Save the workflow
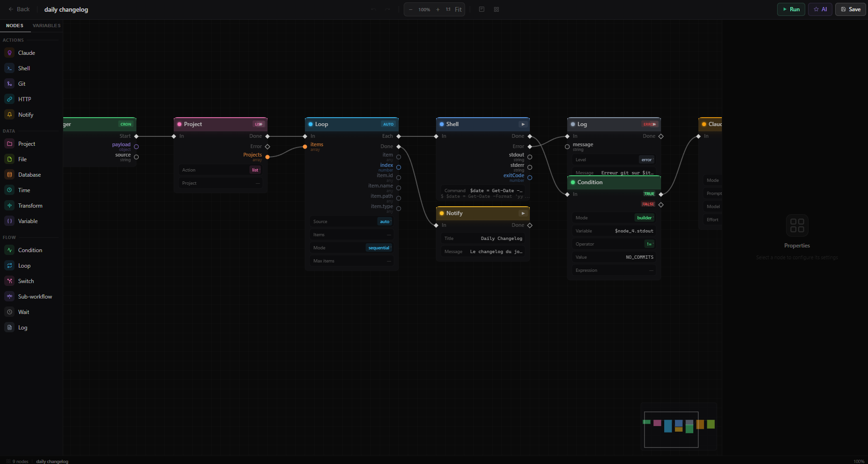This screenshot has height=464, width=868. click(850, 9)
